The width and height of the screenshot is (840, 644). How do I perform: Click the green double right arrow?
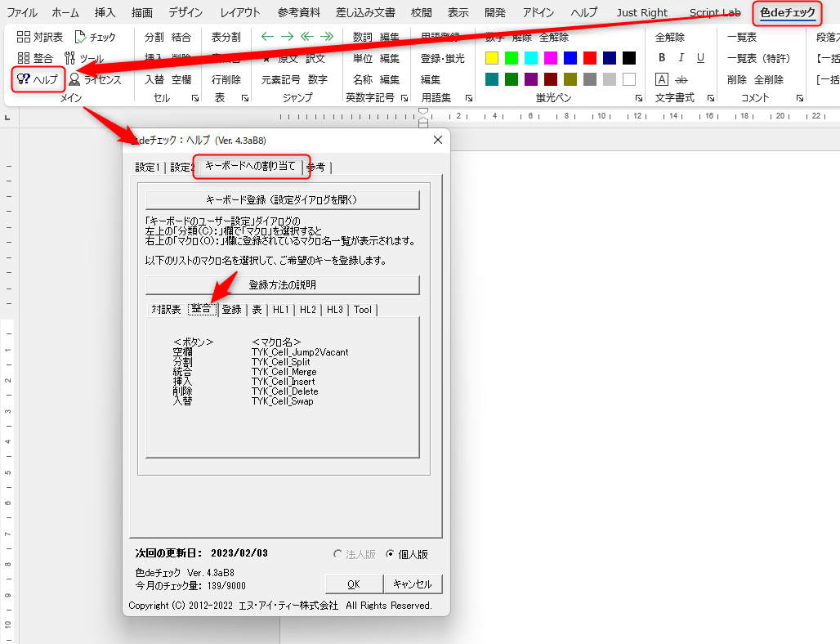coord(327,37)
